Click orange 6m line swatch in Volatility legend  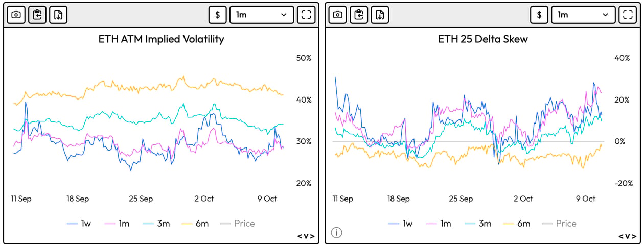(187, 224)
